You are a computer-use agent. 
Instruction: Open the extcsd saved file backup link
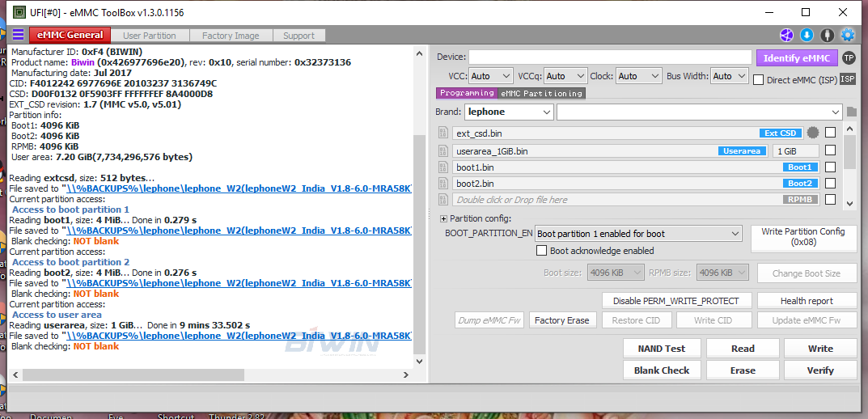point(239,188)
